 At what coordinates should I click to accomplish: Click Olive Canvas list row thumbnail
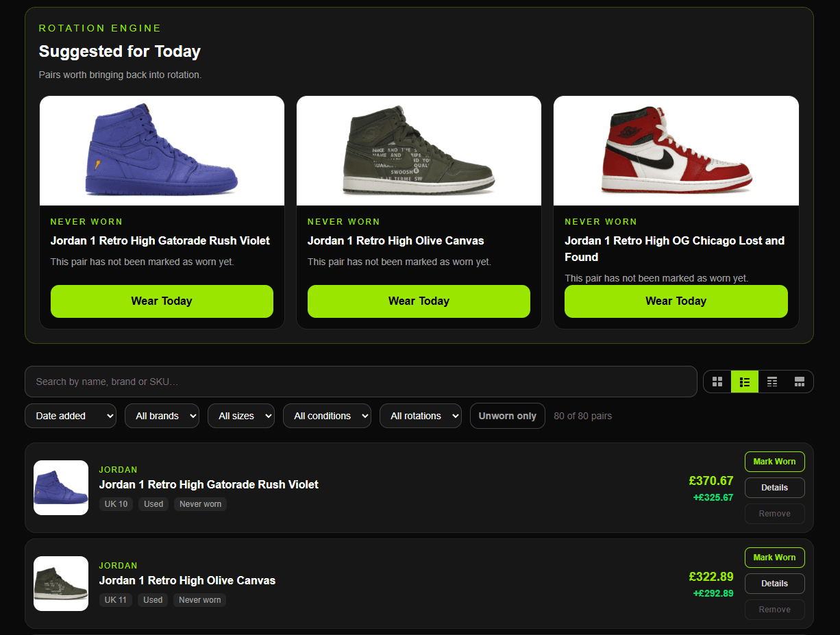point(61,584)
